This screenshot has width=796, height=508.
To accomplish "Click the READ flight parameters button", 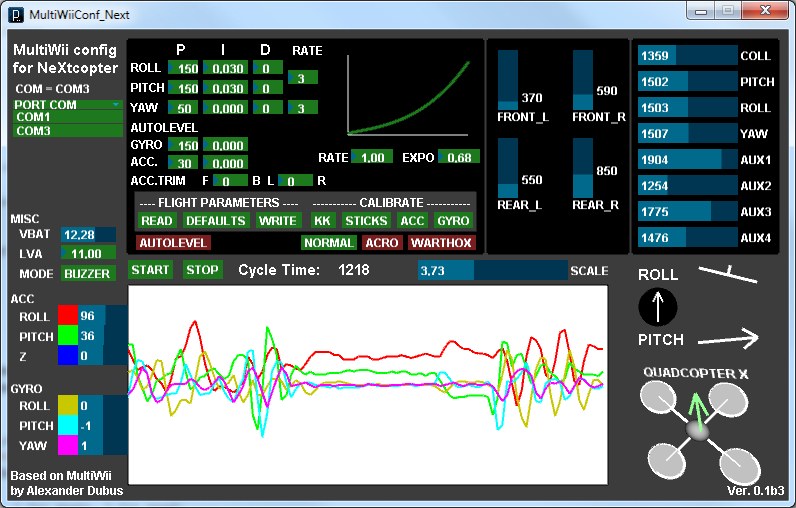I will (x=156, y=221).
